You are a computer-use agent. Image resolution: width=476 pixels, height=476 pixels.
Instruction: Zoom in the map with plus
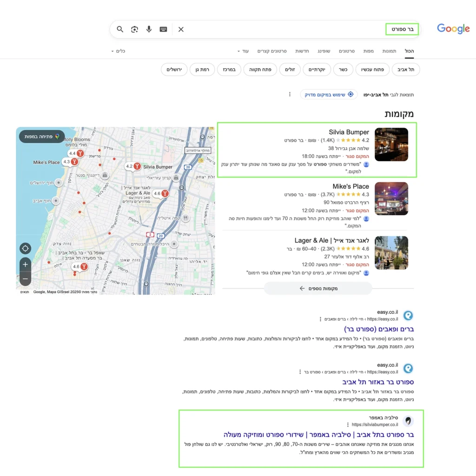point(25,264)
